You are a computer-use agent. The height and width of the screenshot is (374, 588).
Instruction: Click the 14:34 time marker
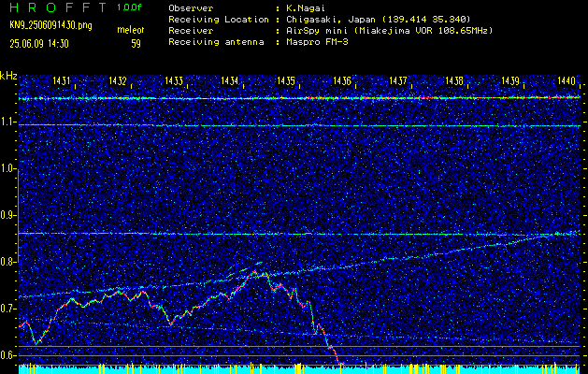tap(230, 80)
